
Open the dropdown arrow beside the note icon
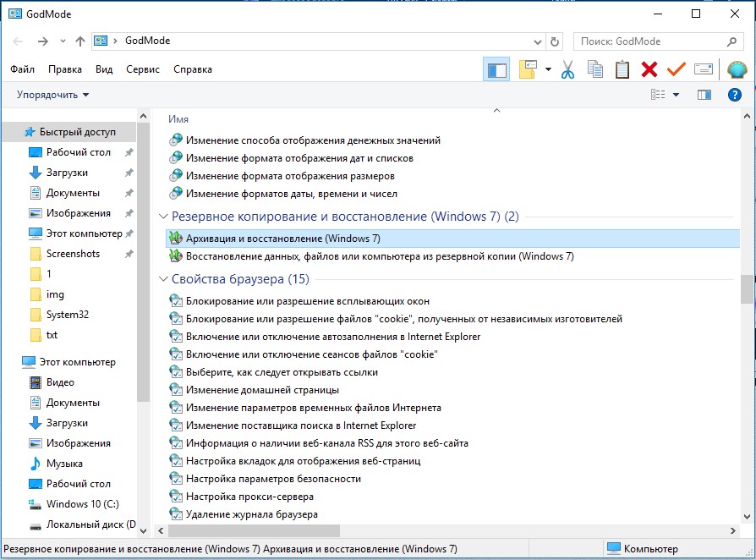pyautogui.click(x=548, y=69)
